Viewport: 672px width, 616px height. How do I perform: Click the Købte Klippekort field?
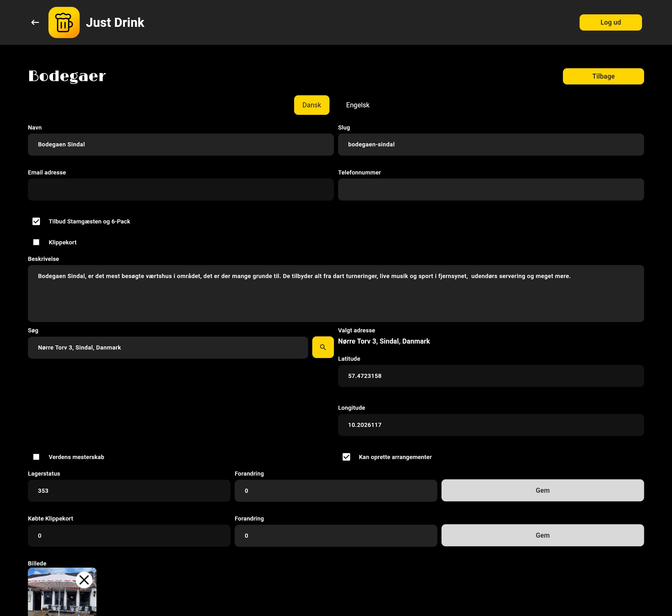pyautogui.click(x=129, y=535)
